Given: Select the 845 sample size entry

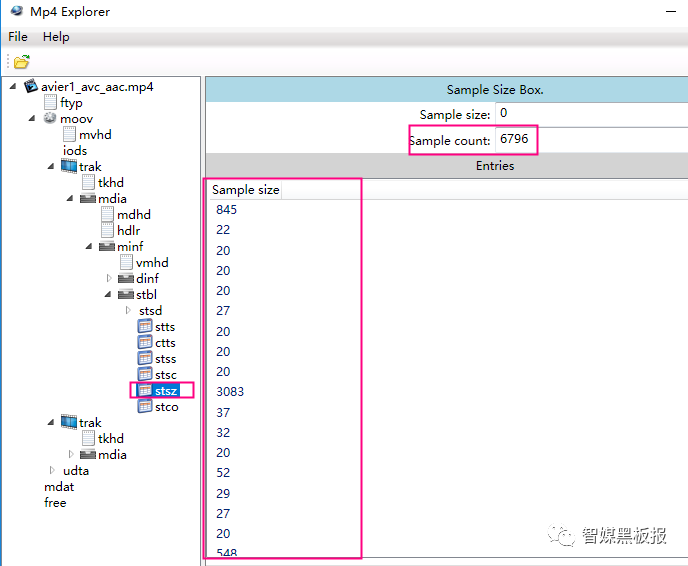Looking at the screenshot, I should (226, 210).
